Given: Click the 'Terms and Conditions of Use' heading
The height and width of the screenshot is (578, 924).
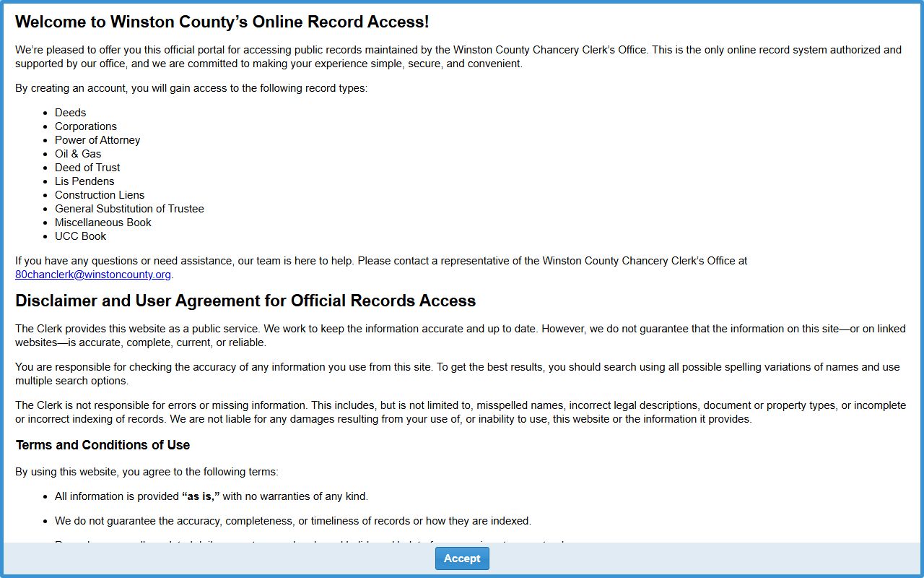Looking at the screenshot, I should pos(103,445).
